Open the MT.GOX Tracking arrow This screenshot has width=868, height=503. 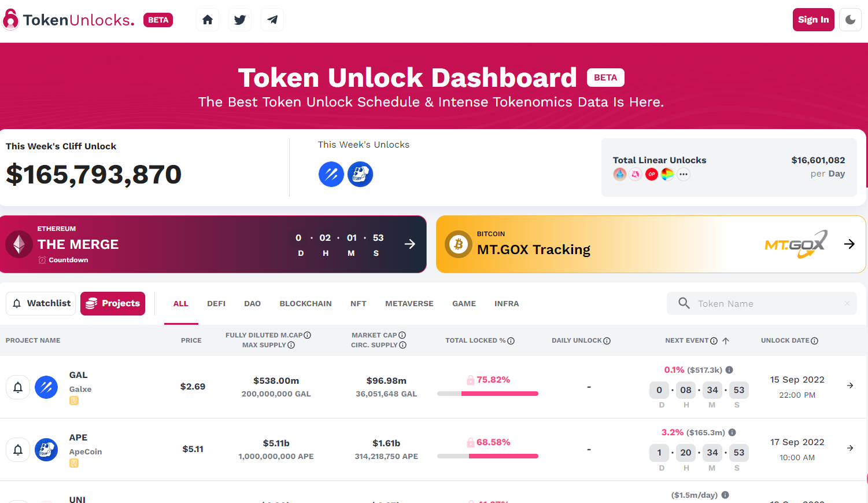pyautogui.click(x=849, y=244)
